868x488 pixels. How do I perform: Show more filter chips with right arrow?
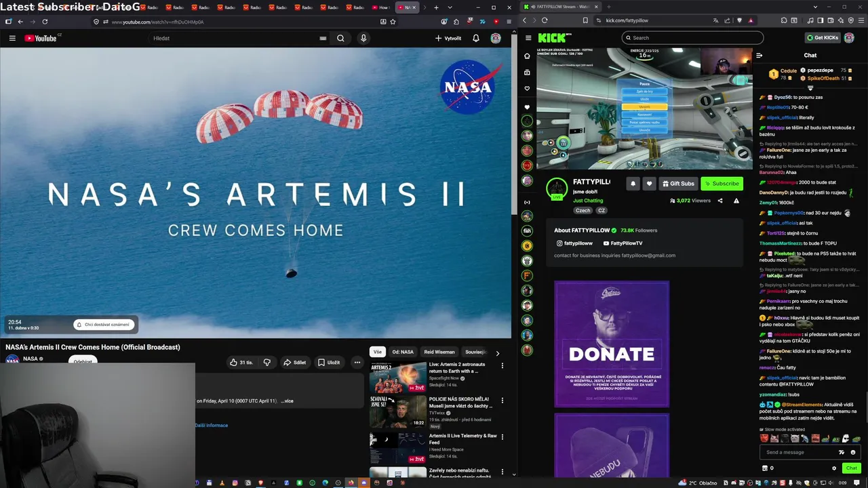tap(497, 352)
